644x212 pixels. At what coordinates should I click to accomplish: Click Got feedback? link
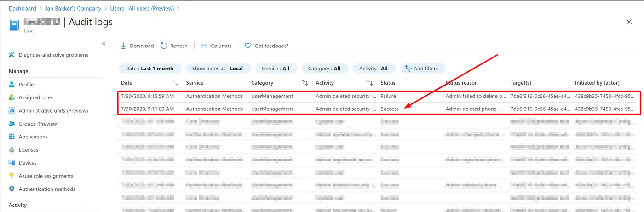(x=271, y=46)
